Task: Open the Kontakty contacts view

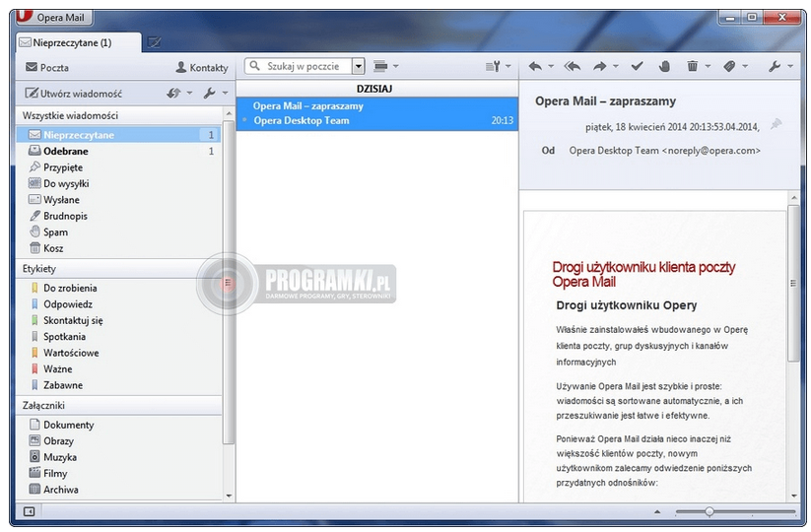Action: (202, 67)
